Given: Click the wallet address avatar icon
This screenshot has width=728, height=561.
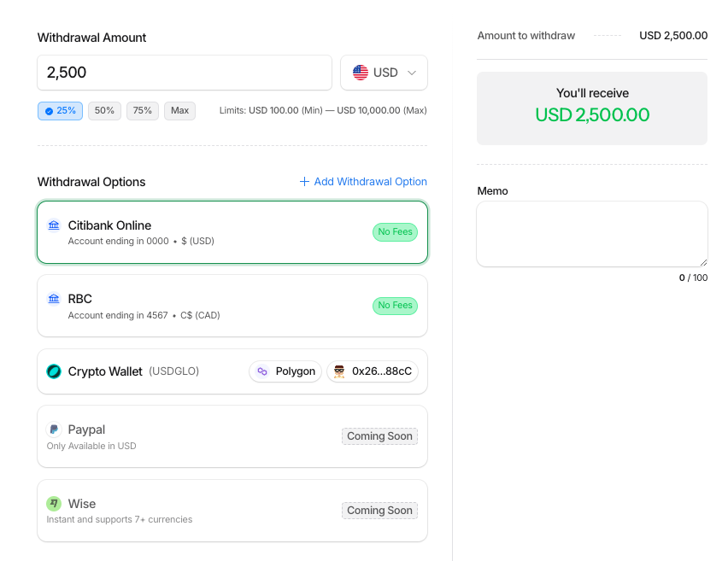Looking at the screenshot, I should pyautogui.click(x=340, y=371).
